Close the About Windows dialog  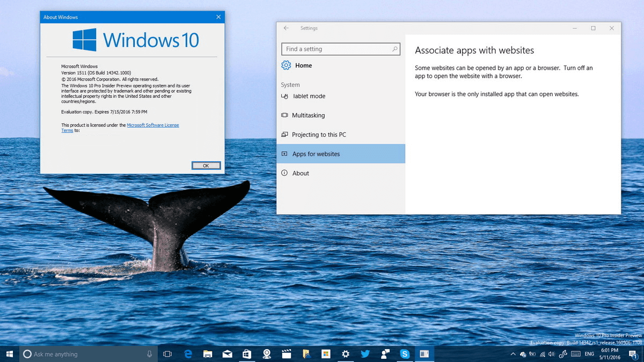[218, 17]
